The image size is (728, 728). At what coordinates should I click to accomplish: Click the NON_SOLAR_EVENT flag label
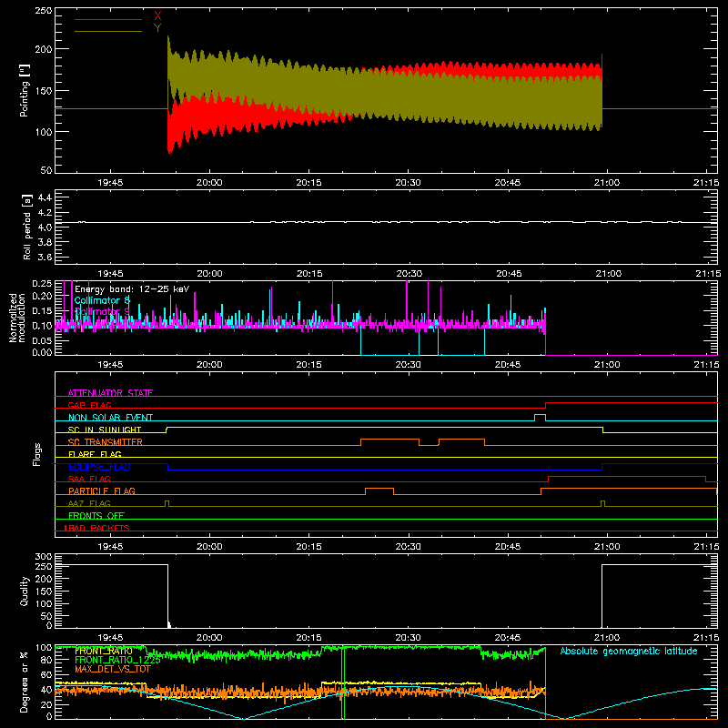tap(110, 418)
